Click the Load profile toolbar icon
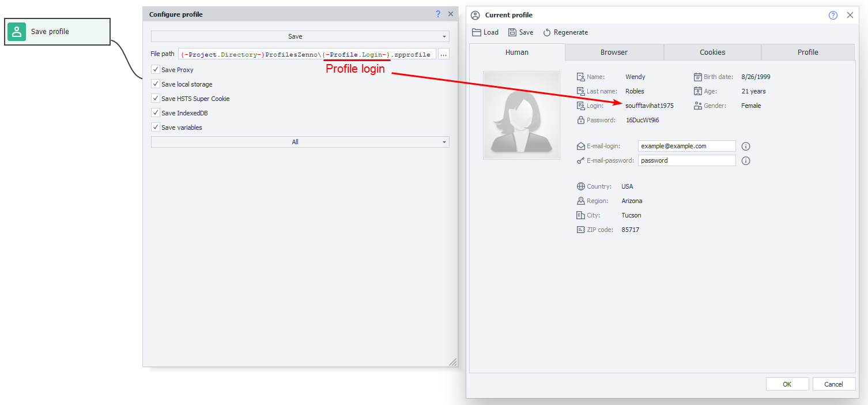The width and height of the screenshot is (868, 405). tap(477, 32)
